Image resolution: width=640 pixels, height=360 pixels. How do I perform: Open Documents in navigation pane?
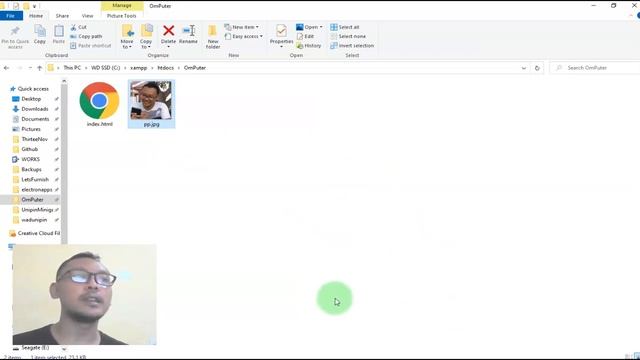click(35, 119)
